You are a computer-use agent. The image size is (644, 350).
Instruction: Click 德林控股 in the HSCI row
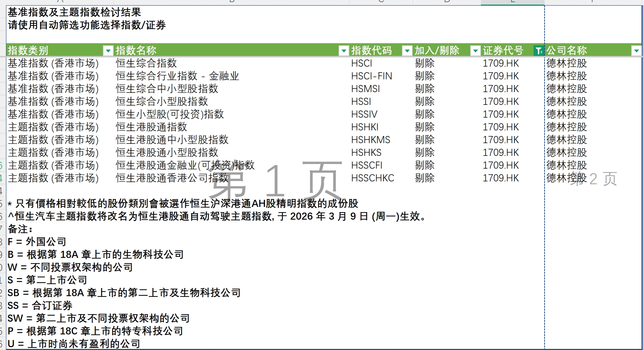(567, 63)
